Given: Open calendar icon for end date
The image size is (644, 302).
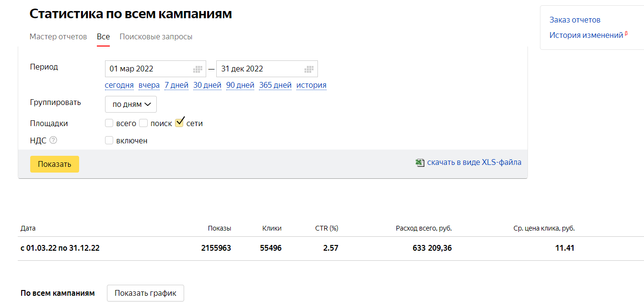Looking at the screenshot, I should [x=309, y=69].
